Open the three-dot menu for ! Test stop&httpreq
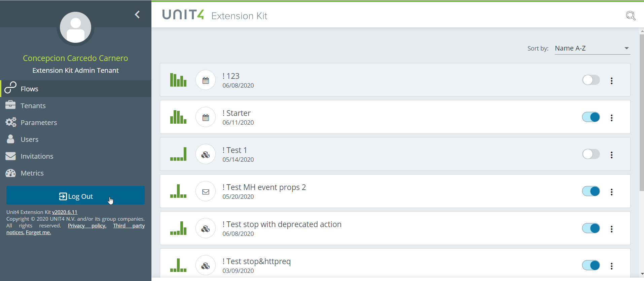644x281 pixels. coord(612,266)
